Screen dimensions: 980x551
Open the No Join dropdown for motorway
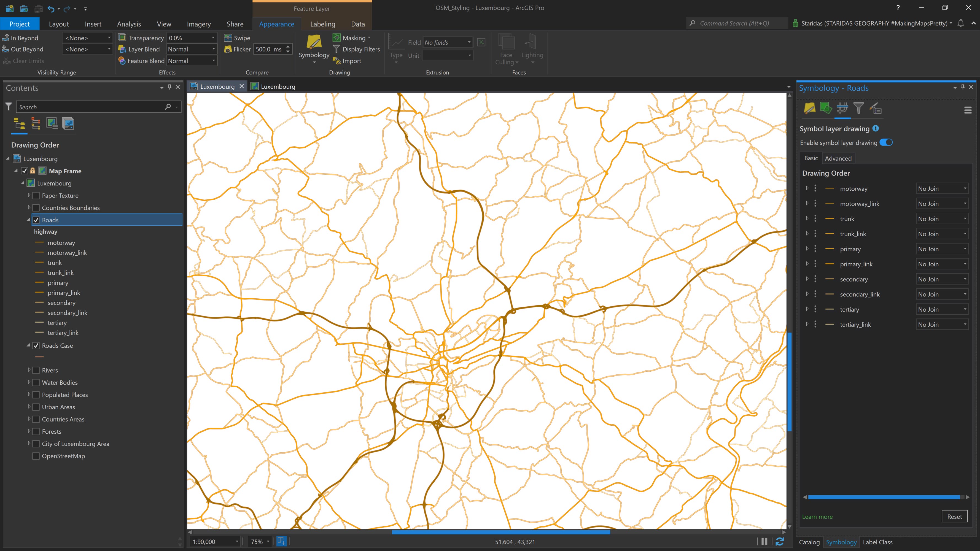(965, 188)
